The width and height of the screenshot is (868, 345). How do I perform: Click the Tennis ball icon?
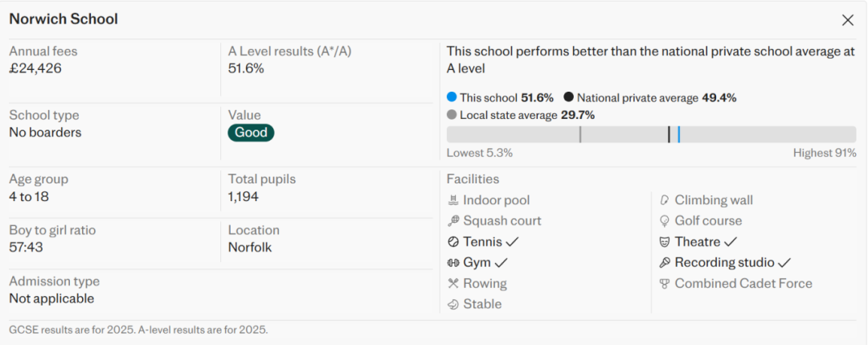point(453,242)
